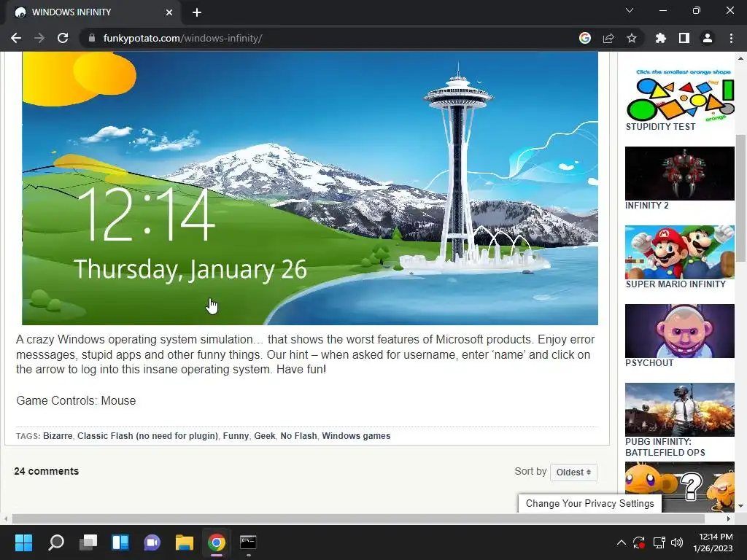Open the Command Prompt taskbar icon
Image resolution: width=747 pixels, height=560 pixels.
coord(248,542)
